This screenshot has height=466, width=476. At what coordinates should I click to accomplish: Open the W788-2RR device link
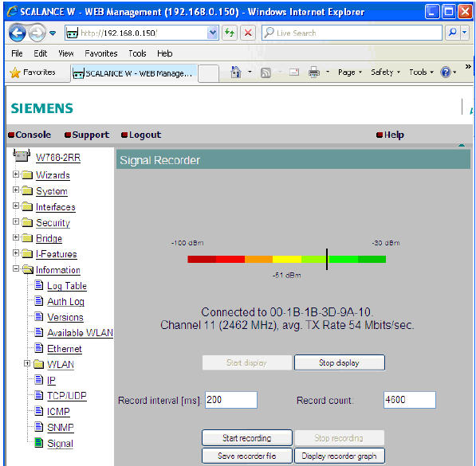[x=58, y=158]
